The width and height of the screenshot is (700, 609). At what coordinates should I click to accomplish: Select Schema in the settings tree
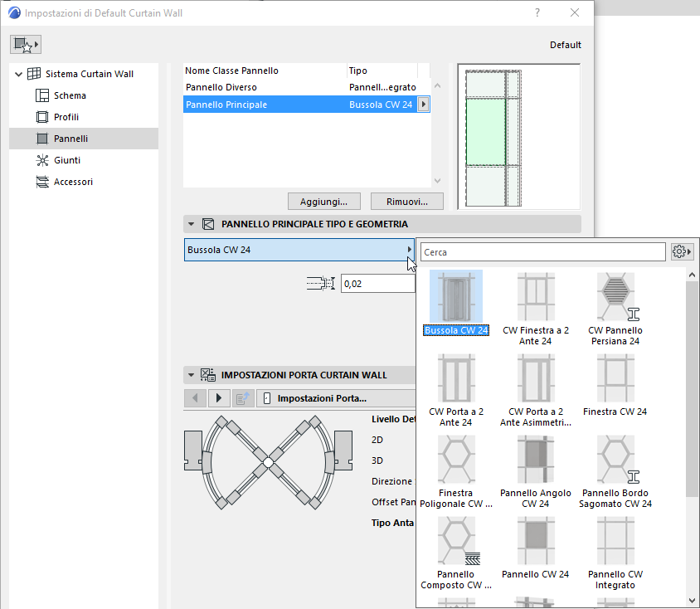pos(70,95)
